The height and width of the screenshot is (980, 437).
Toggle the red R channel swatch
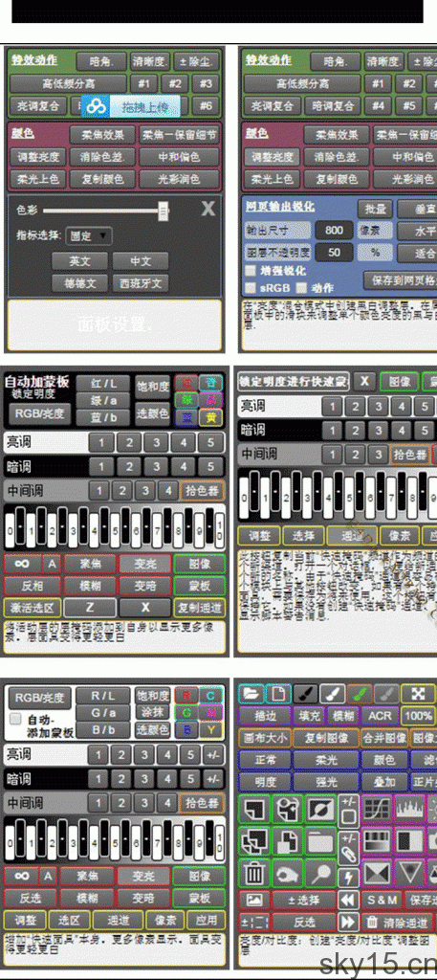(186, 695)
